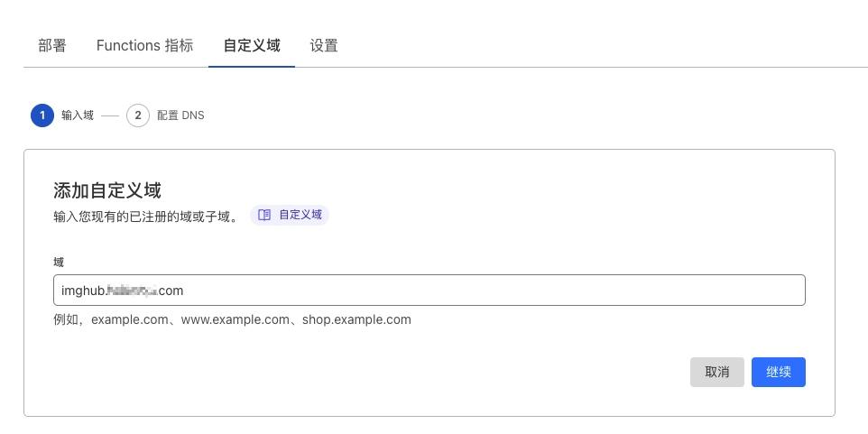
Task: Select the step 1 circle indicator
Action: pyautogui.click(x=42, y=115)
